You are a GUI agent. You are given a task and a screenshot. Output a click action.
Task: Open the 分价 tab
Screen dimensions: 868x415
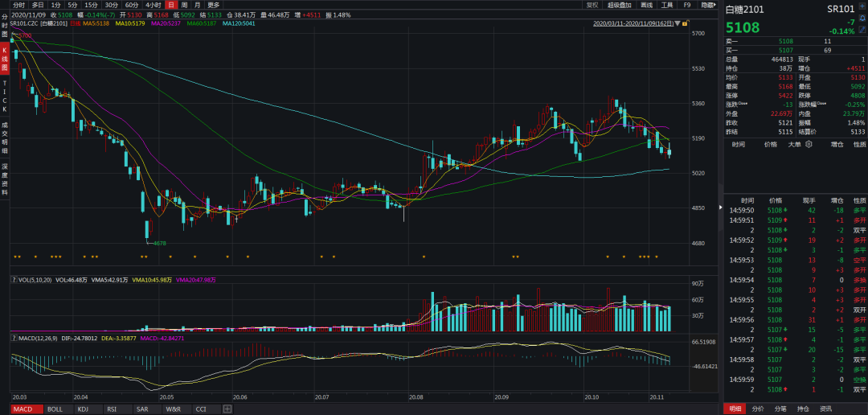[x=758, y=409]
